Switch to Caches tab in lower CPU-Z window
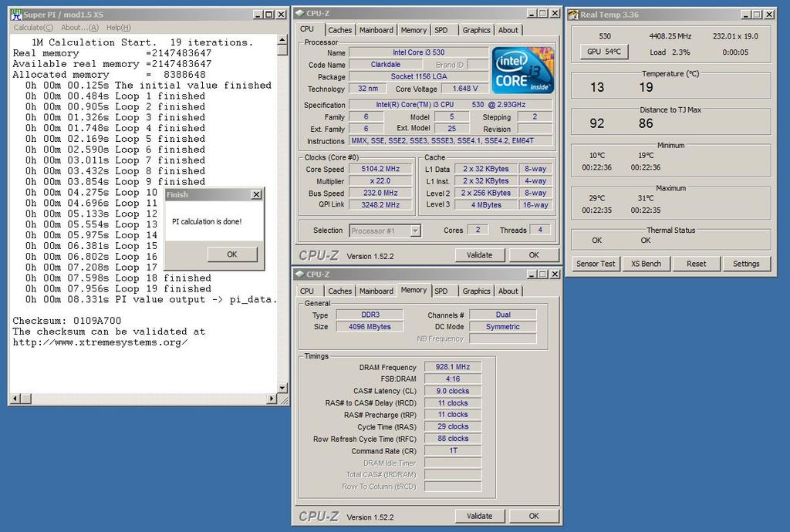This screenshot has width=790, height=532. [339, 291]
